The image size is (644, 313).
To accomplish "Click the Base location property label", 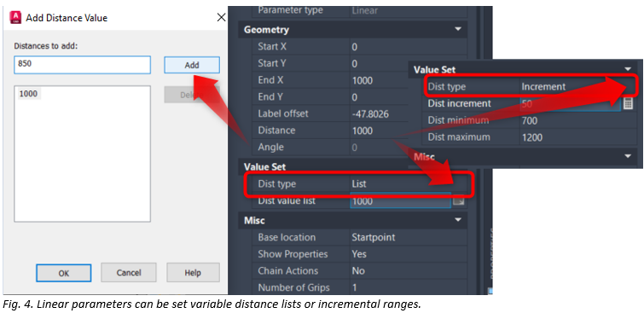I will coord(287,237).
